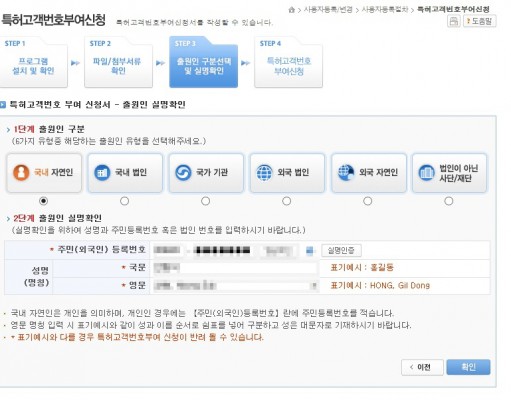
Task: Select the radio button under 국내 법인
Action: (125, 201)
